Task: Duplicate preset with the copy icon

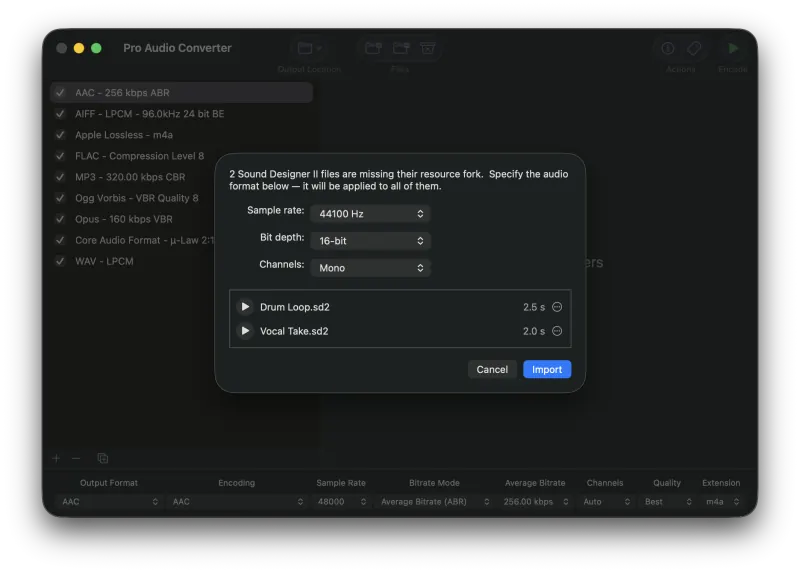Action: [x=103, y=458]
